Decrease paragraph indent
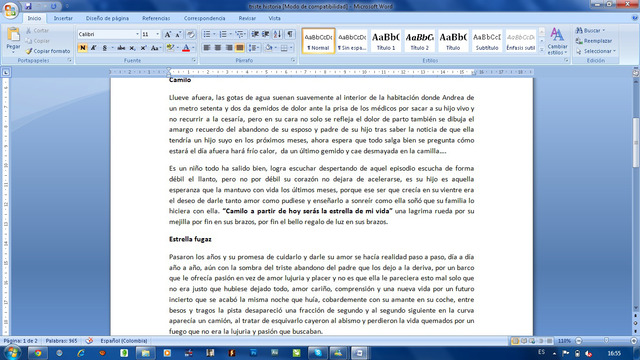This screenshot has height=360, width=640. coord(255,34)
